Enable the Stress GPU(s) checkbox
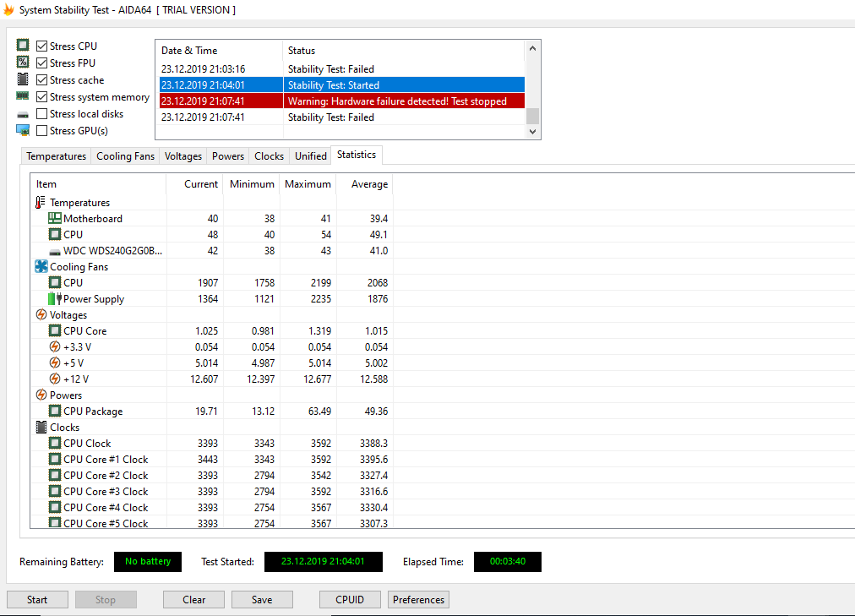 (42, 131)
